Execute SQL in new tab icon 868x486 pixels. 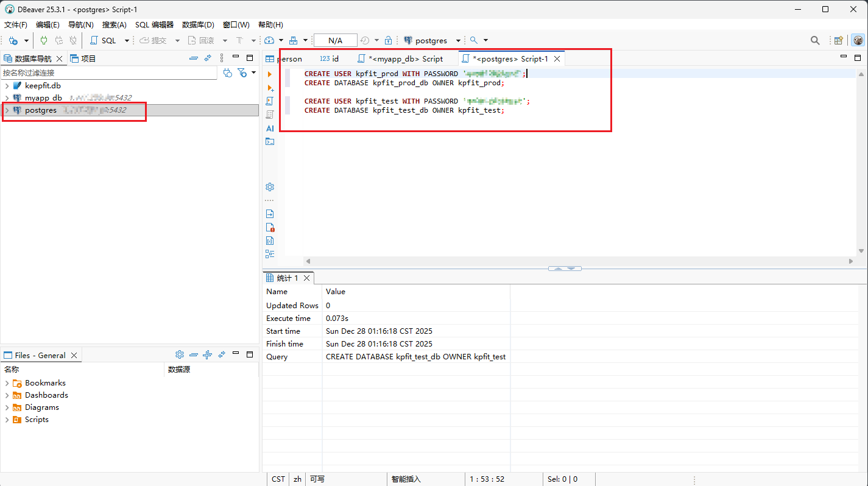pos(270,88)
